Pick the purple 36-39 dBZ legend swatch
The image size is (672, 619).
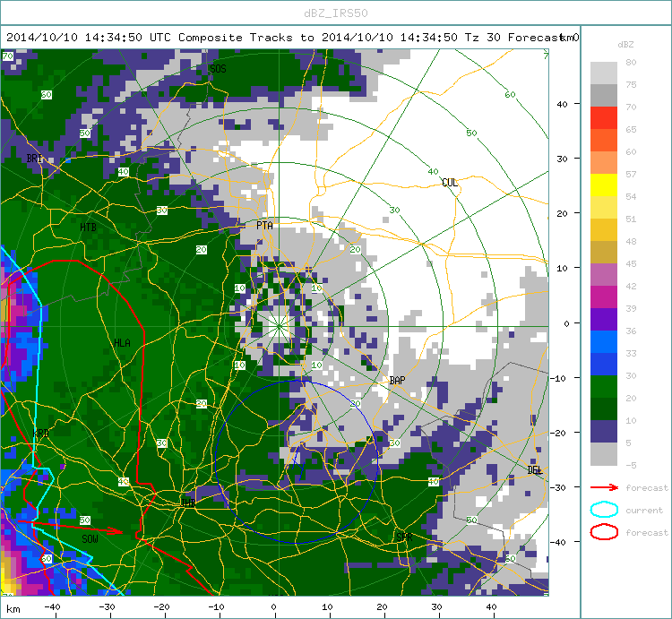coord(603,319)
